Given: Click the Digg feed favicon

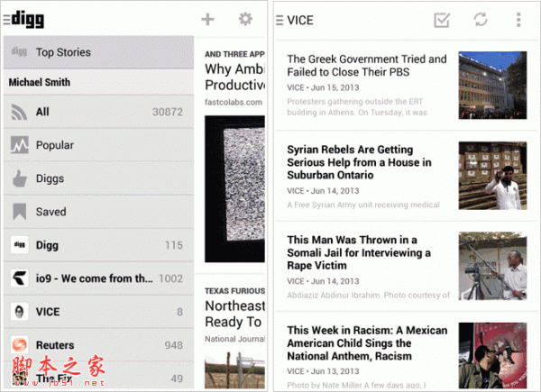Looking at the screenshot, I should pyautogui.click(x=19, y=245).
